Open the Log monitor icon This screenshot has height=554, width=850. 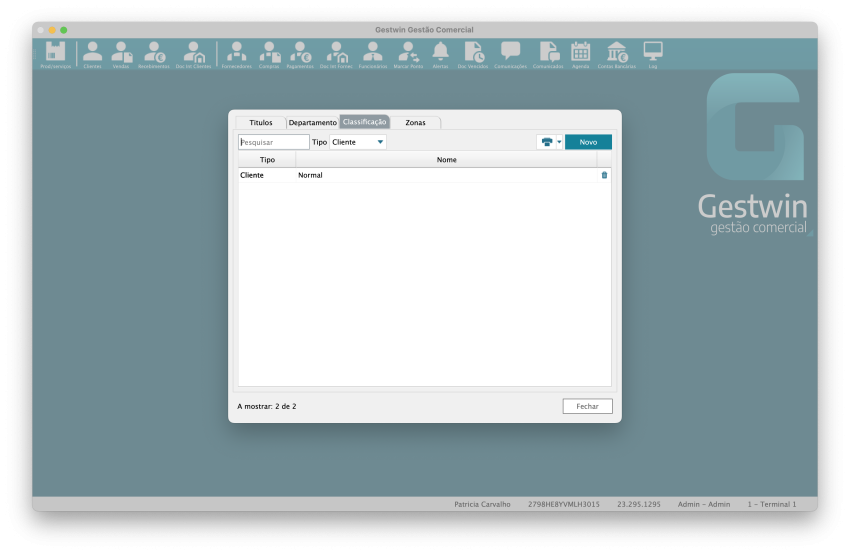653,53
